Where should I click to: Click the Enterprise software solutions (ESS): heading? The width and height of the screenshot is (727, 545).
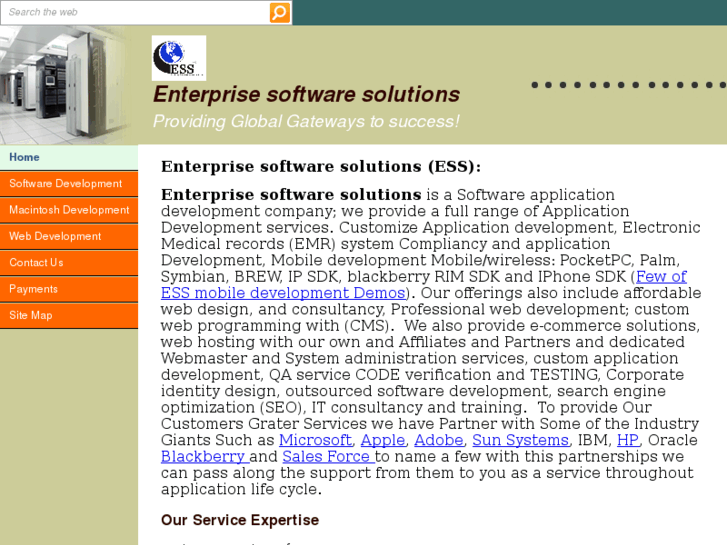[321, 167]
